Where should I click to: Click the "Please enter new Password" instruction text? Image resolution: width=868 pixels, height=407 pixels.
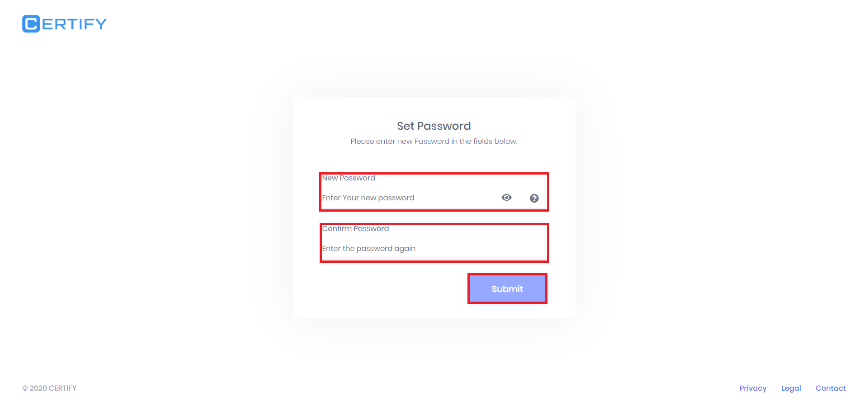(x=434, y=141)
